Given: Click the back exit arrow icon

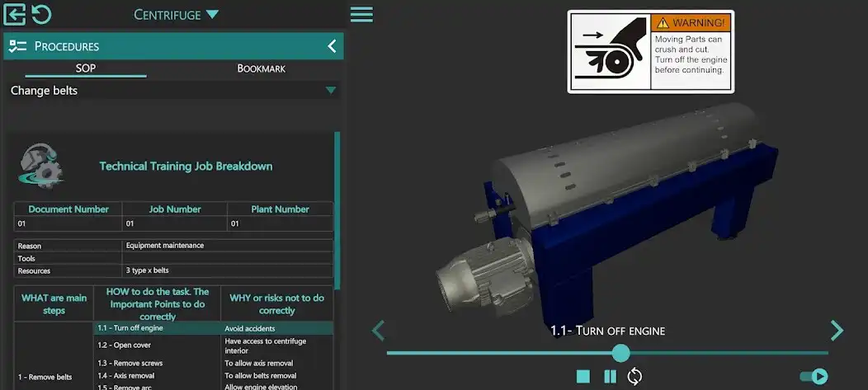Looking at the screenshot, I should [15, 14].
